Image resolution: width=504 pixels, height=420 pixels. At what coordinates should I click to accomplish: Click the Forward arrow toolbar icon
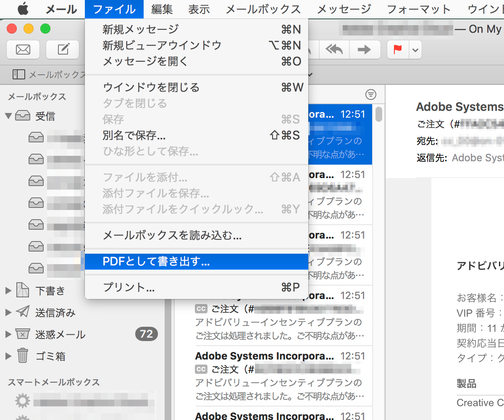[365, 50]
